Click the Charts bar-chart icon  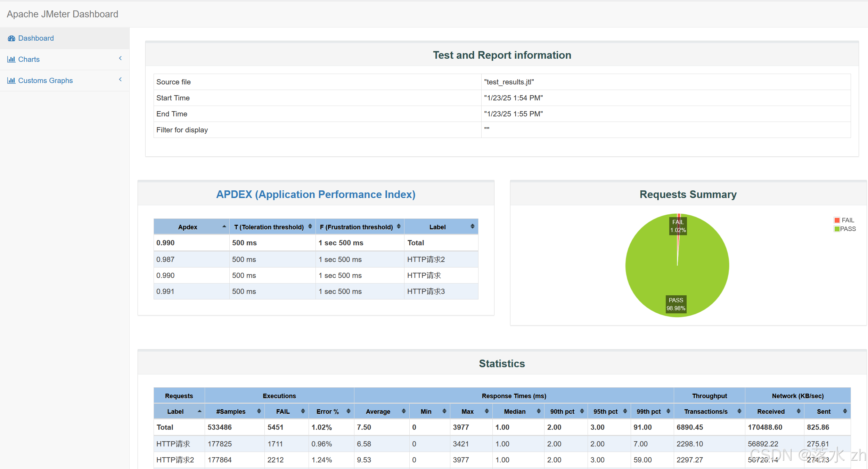click(11, 59)
